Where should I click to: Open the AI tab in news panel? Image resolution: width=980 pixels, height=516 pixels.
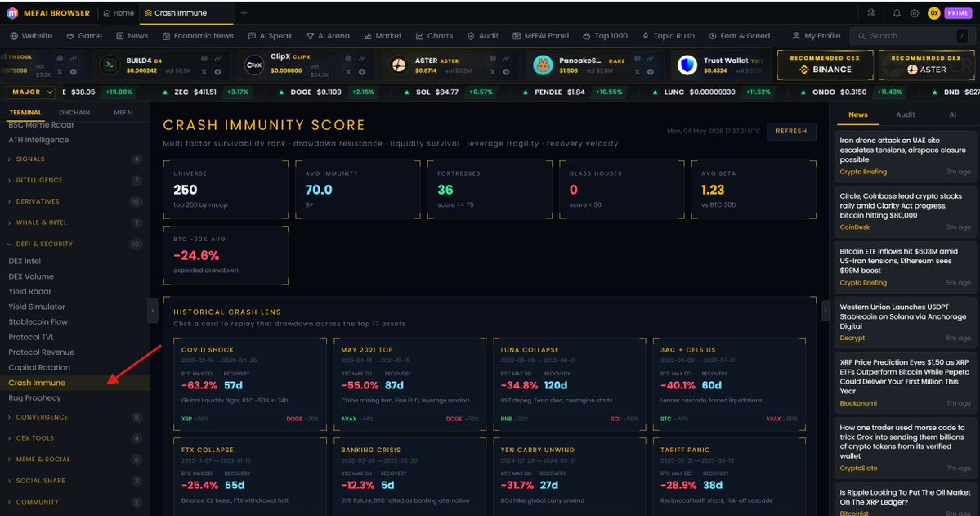(x=952, y=114)
